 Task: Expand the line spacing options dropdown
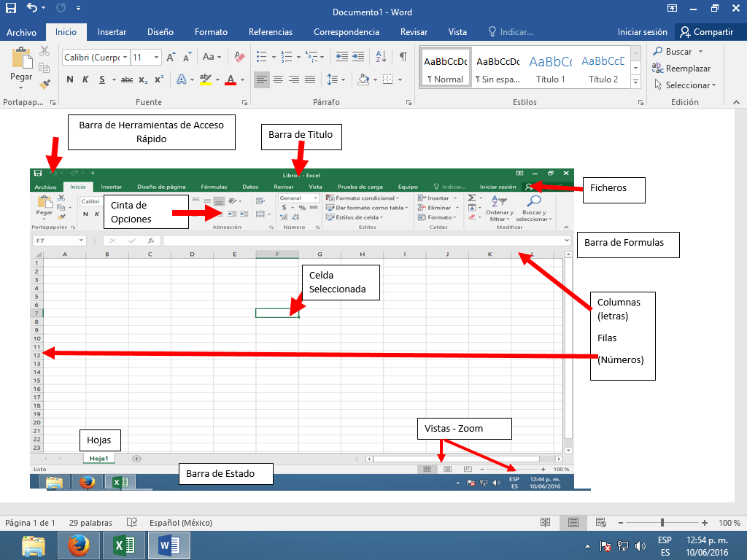[x=344, y=79]
